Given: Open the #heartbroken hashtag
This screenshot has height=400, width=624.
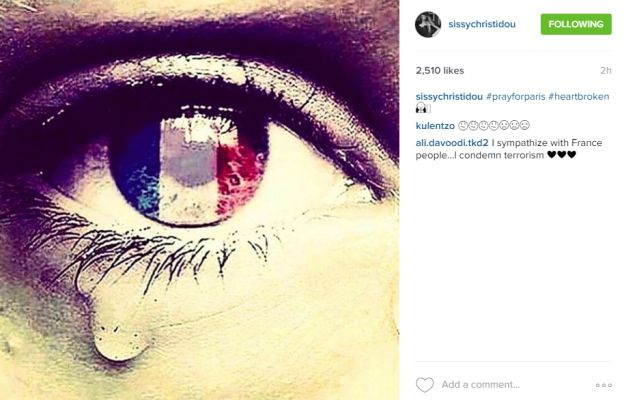Looking at the screenshot, I should [x=579, y=97].
